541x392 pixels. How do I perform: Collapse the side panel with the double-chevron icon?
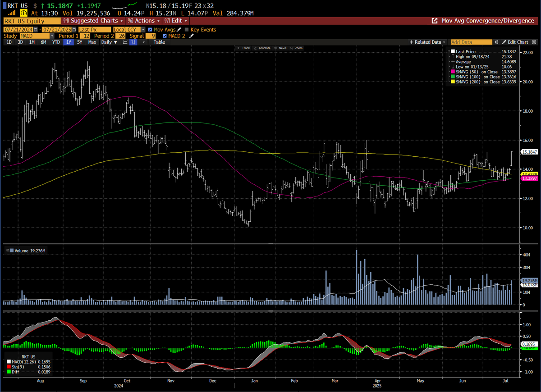pos(496,42)
